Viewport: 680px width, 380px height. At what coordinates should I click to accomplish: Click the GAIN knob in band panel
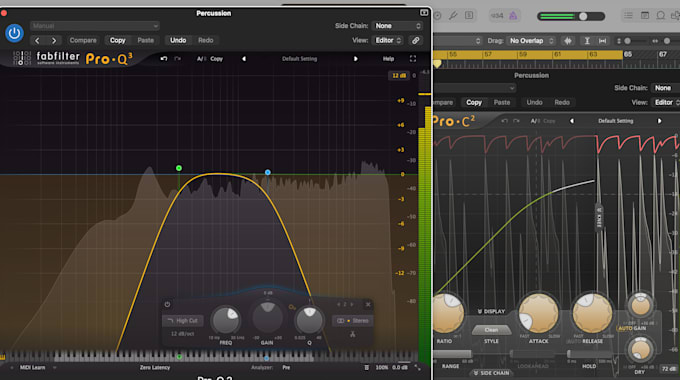tap(268, 318)
